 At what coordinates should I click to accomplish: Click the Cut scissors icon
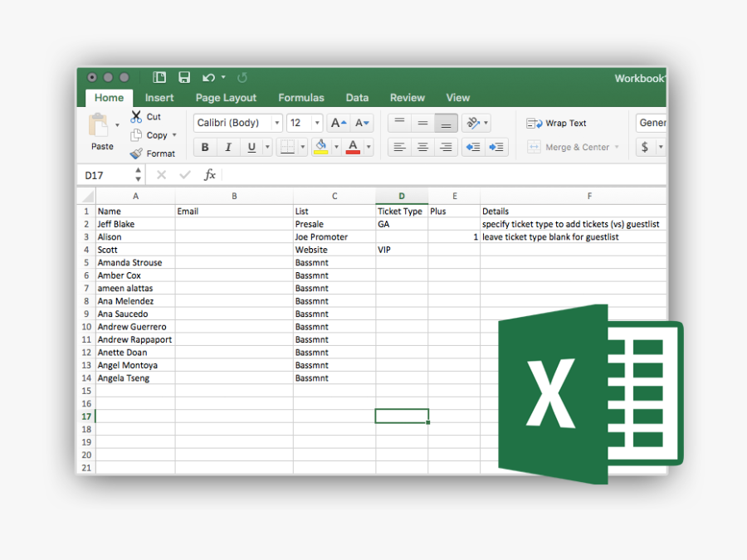click(x=136, y=117)
